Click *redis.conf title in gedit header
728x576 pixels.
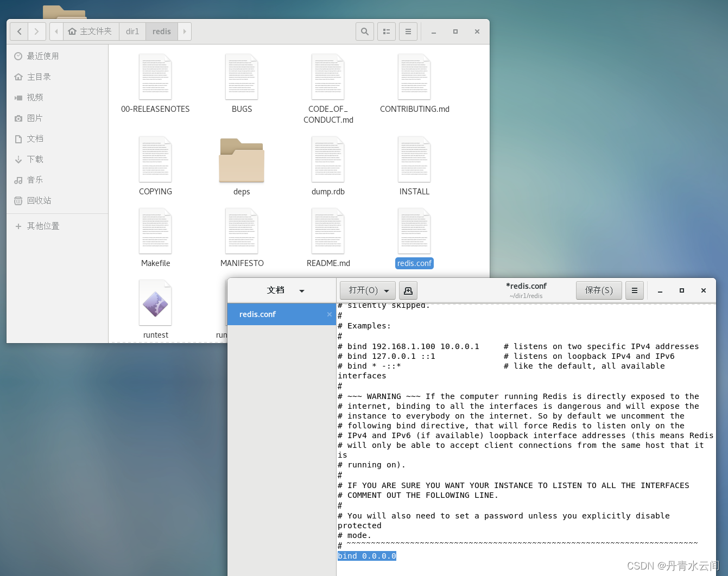[526, 286]
